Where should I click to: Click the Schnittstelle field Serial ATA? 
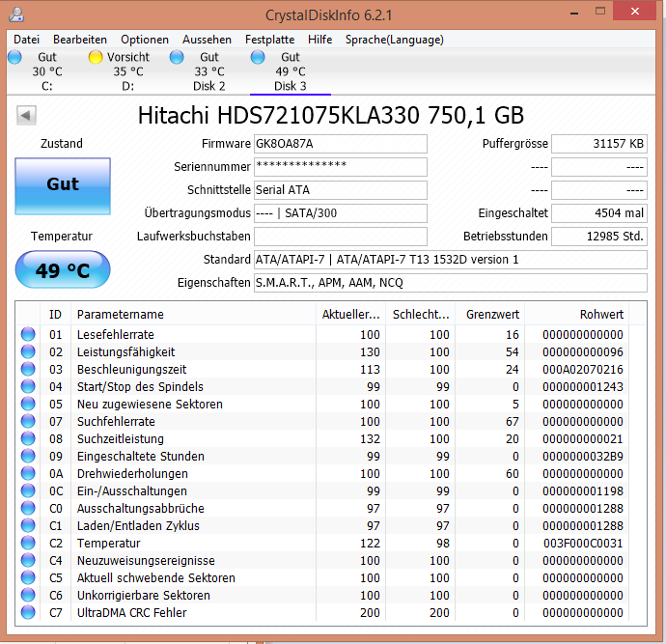[341, 190]
